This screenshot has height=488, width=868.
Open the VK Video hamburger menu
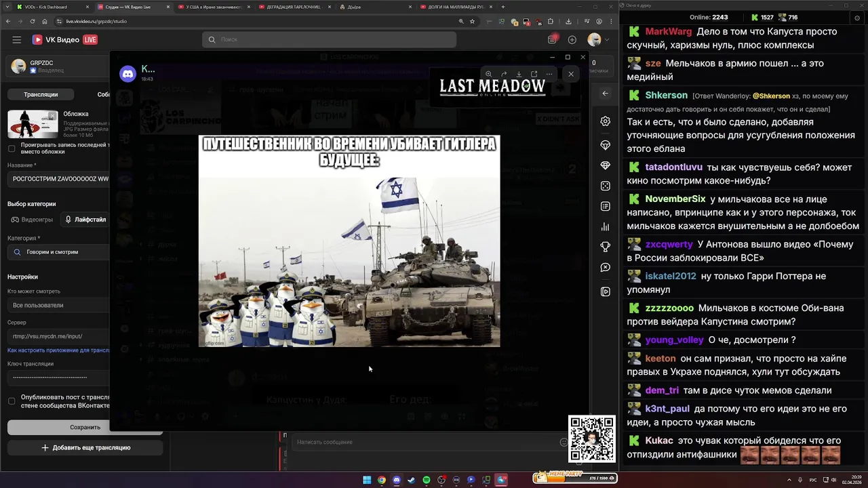pyautogui.click(x=17, y=40)
